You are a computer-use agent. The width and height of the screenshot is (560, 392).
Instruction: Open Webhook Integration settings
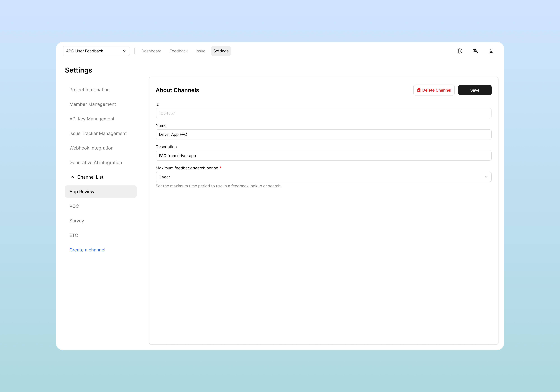91,148
